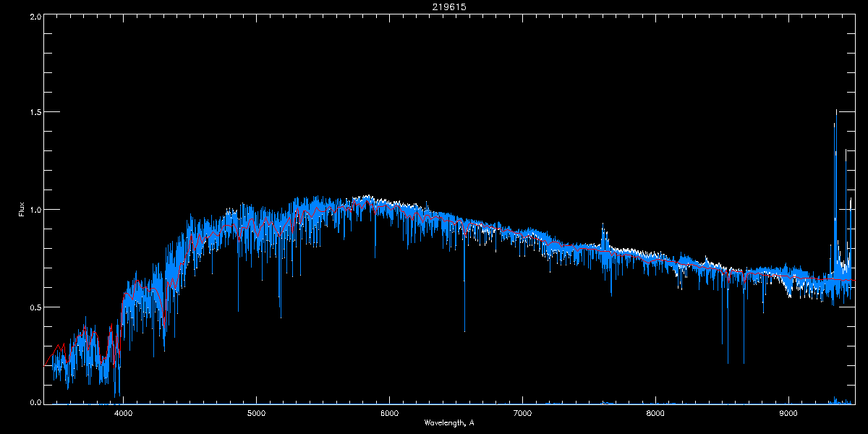Click the 2.0 flux tick label
The image size is (868, 434).
35,16
